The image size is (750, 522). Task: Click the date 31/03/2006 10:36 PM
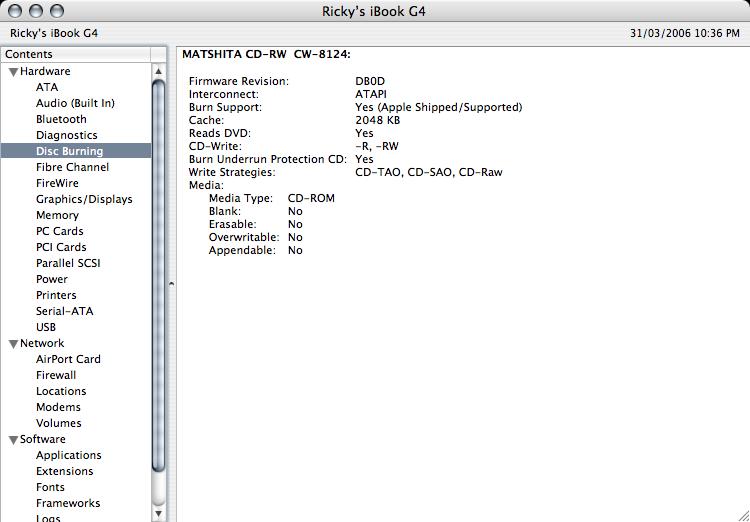tap(684, 33)
